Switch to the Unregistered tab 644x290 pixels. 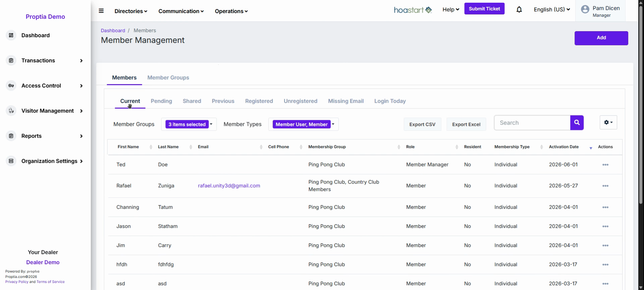[301, 101]
